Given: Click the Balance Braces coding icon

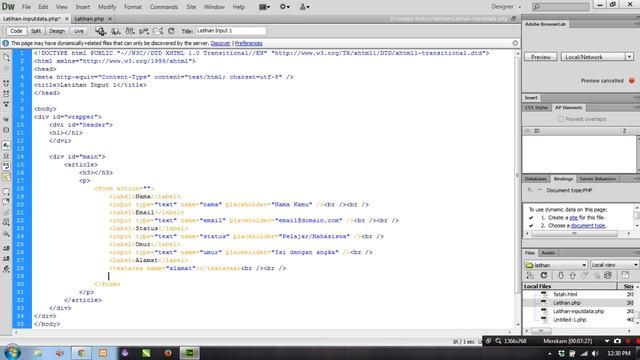Looking at the screenshot, I should [x=6, y=130].
